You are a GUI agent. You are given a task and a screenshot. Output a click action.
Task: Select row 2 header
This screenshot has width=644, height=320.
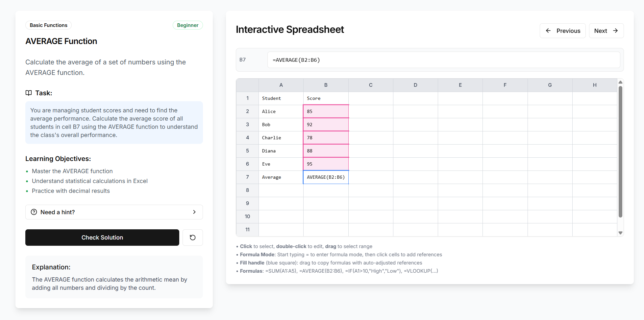pyautogui.click(x=247, y=111)
